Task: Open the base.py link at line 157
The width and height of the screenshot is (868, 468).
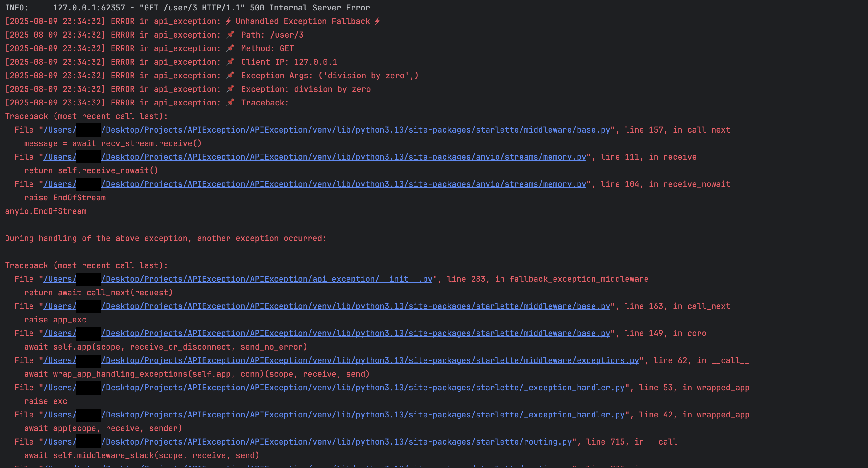Action: click(x=355, y=130)
